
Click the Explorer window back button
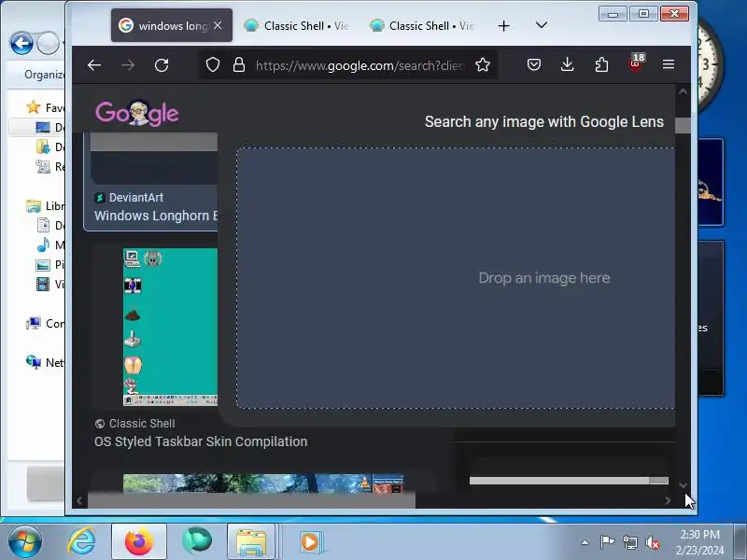21,44
